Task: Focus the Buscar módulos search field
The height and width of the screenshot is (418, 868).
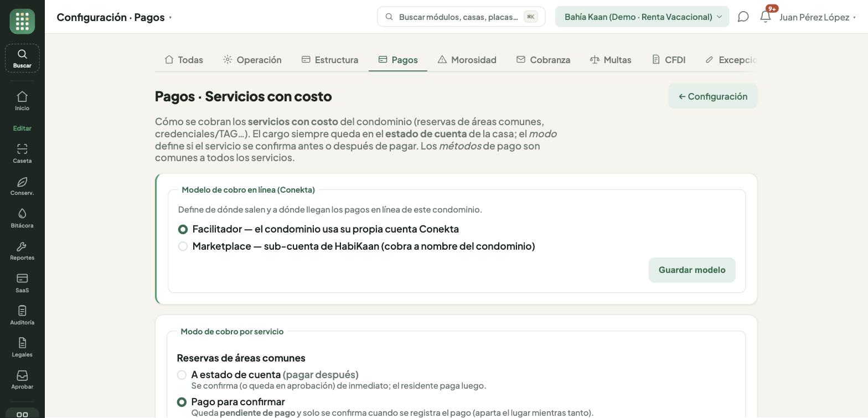Action: 461,17
